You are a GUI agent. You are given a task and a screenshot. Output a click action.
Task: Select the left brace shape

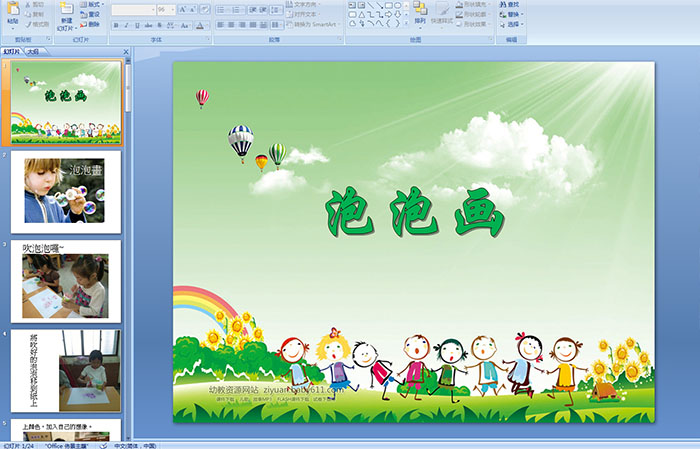pos(388,23)
